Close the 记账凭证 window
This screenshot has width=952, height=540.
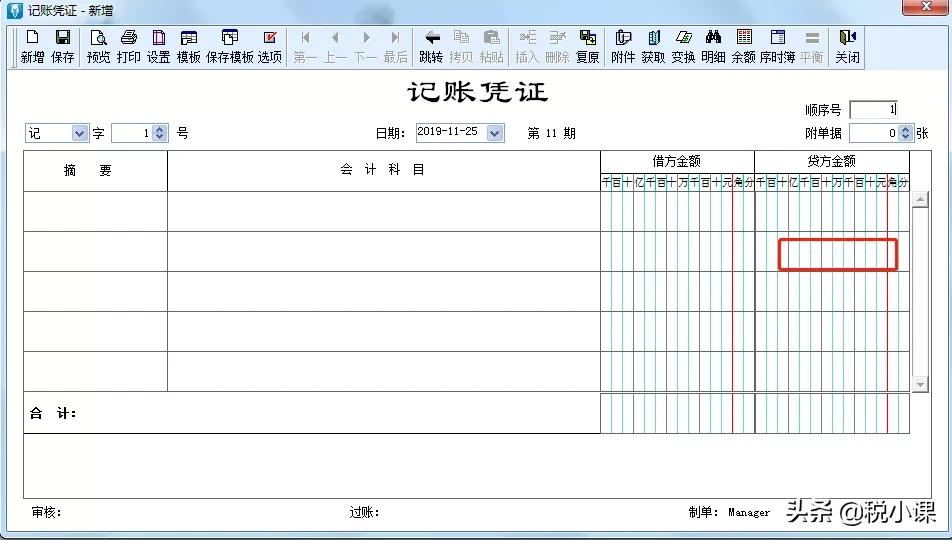[x=926, y=7]
